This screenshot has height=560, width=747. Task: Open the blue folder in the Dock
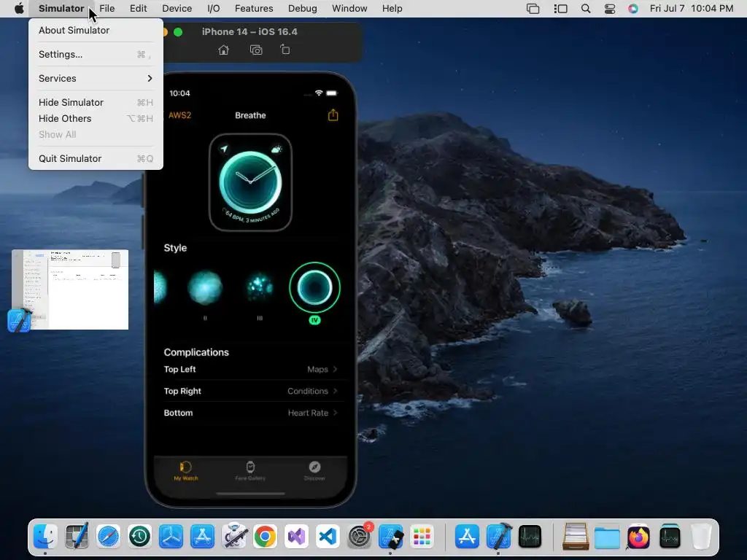(607, 537)
